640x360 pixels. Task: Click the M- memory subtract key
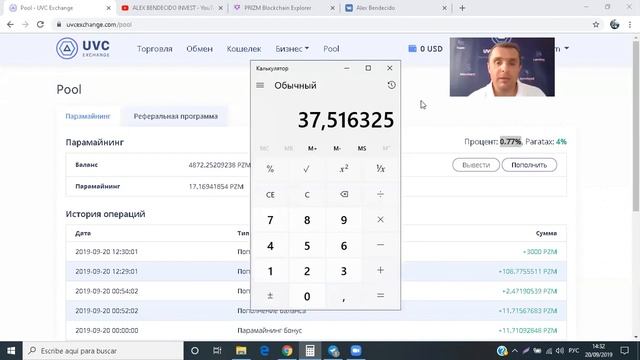coord(337,148)
